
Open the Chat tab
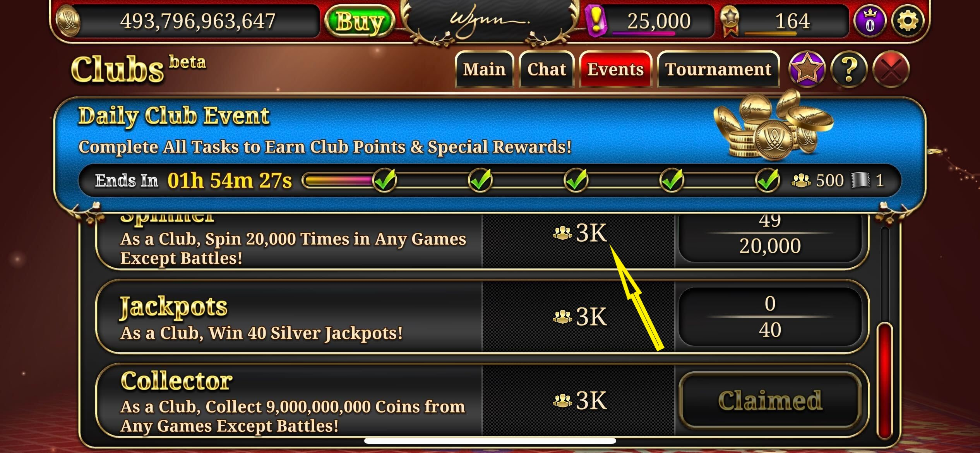pos(547,69)
